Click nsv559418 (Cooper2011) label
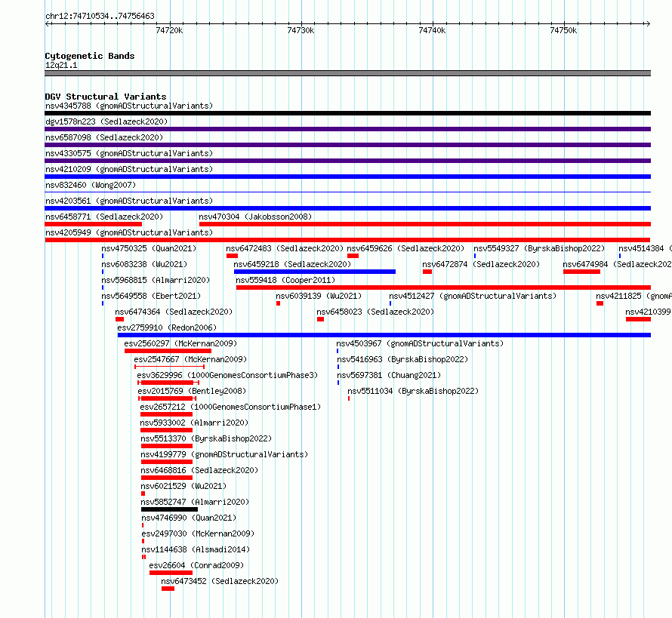The image size is (672, 618). click(x=285, y=280)
